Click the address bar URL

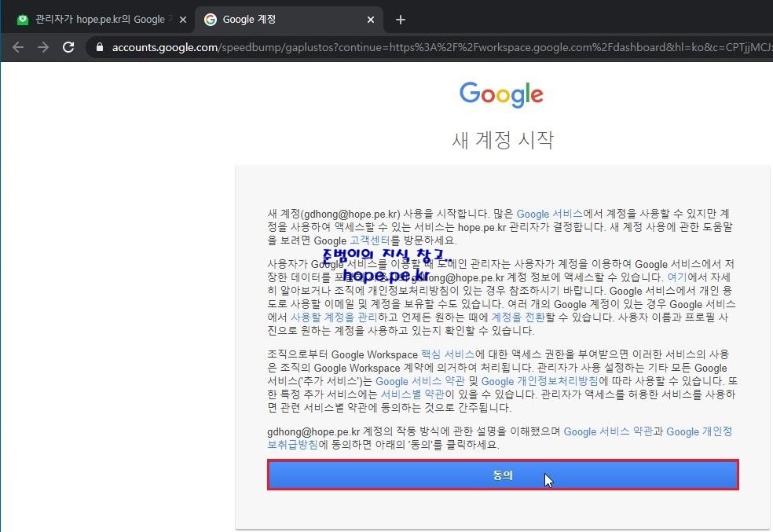click(x=441, y=47)
